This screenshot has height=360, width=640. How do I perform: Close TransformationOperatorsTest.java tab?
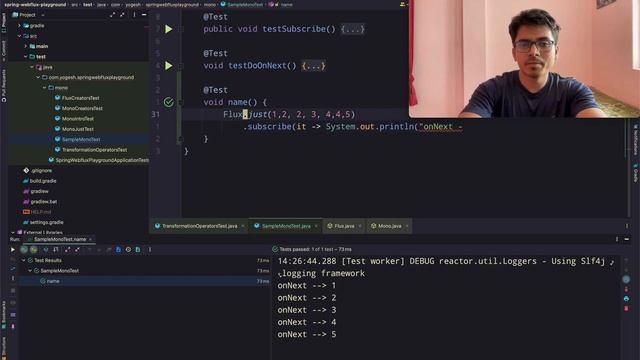tap(243, 226)
